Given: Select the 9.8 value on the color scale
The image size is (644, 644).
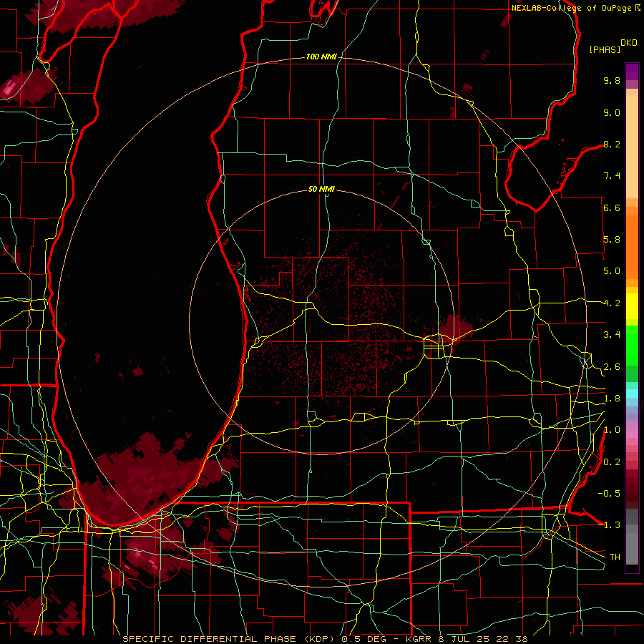Looking at the screenshot, I should (612, 80).
